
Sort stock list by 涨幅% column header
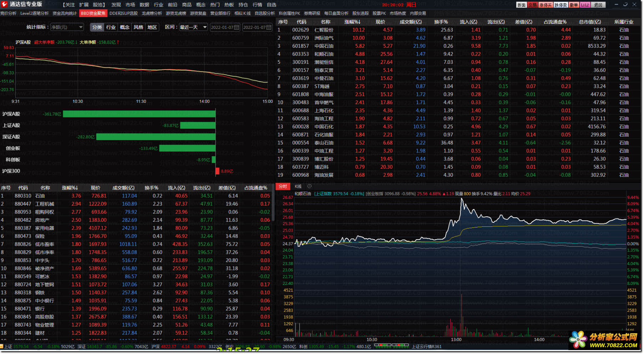coord(353,22)
